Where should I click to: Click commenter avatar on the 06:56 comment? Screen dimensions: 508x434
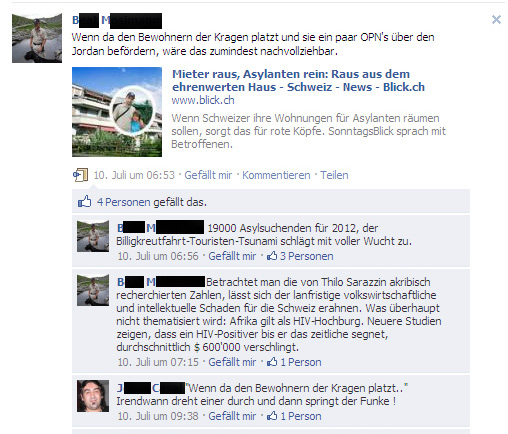tap(93, 236)
